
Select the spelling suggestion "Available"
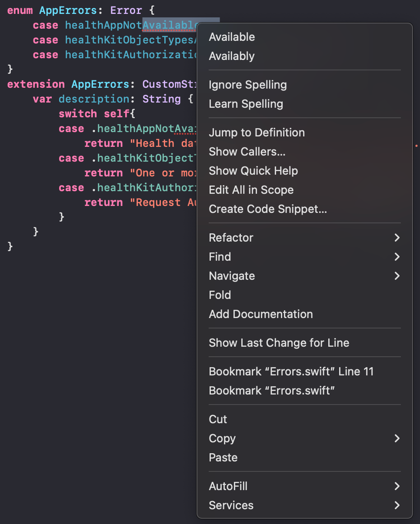click(232, 37)
